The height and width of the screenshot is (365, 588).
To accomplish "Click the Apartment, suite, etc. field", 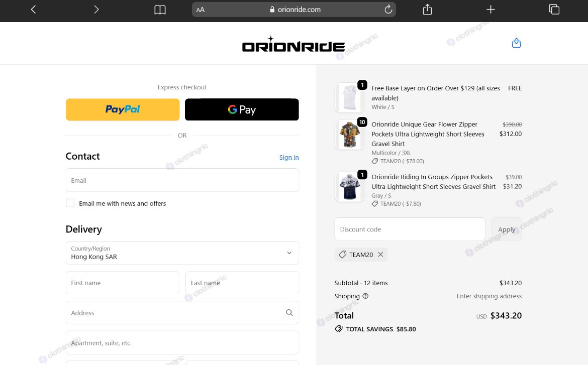I will pyautogui.click(x=182, y=342).
